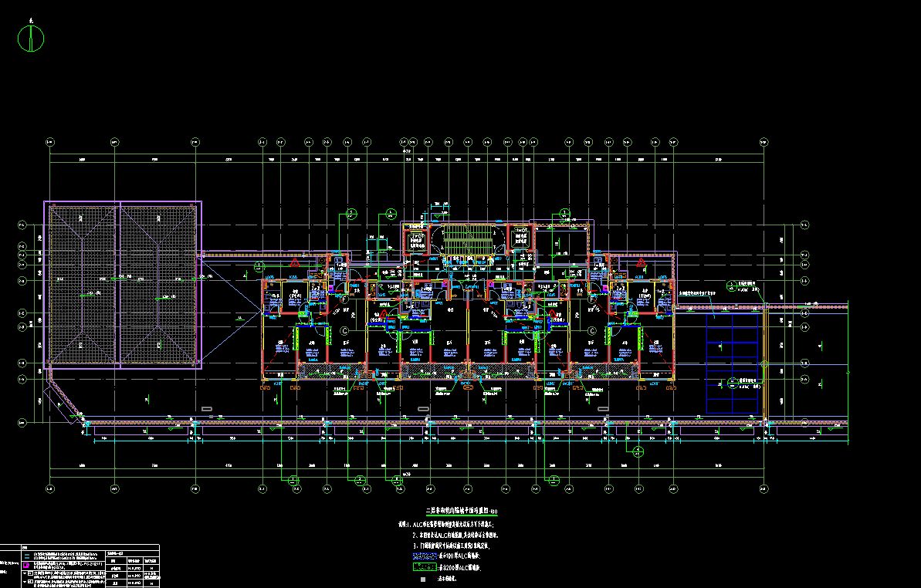The width and height of the screenshot is (921, 588).
Task: Click the small gray square legend symbol
Action: [x=422, y=578]
